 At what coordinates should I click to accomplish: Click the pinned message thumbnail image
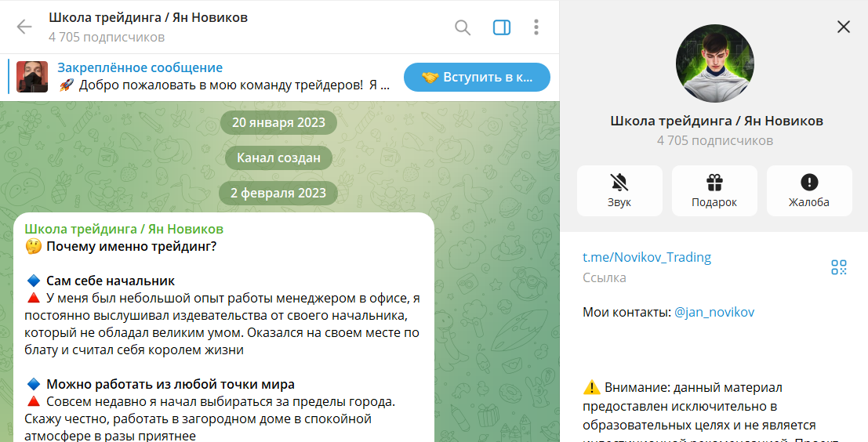(x=32, y=77)
